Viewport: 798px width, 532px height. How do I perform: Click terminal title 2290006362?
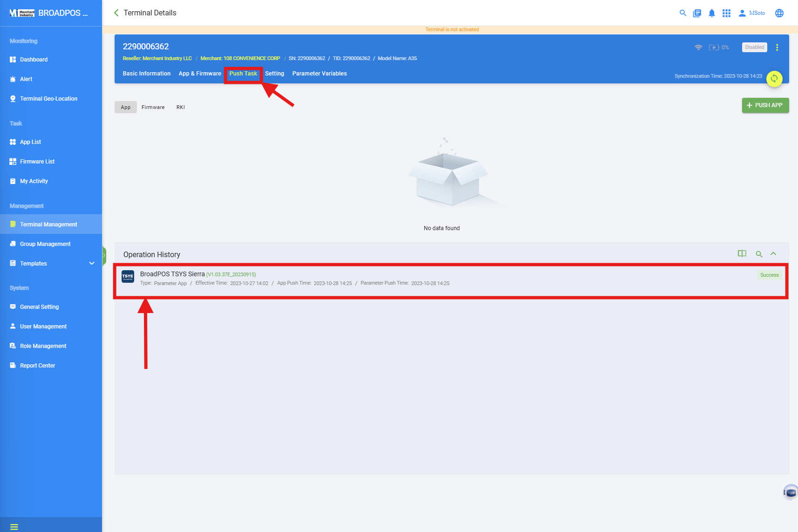click(146, 47)
